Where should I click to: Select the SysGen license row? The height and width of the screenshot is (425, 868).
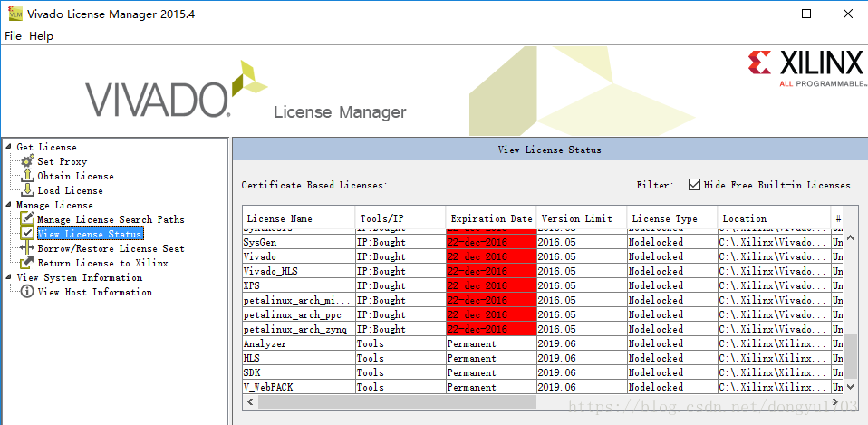tap(543, 242)
